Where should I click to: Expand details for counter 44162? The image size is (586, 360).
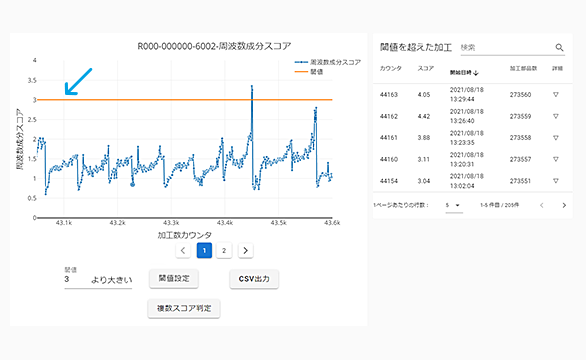[x=556, y=116]
